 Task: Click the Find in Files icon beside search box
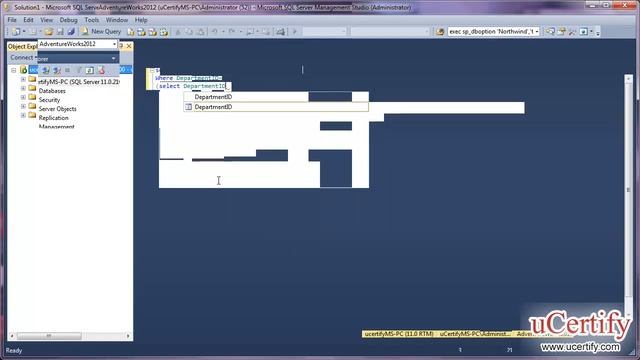click(x=440, y=31)
